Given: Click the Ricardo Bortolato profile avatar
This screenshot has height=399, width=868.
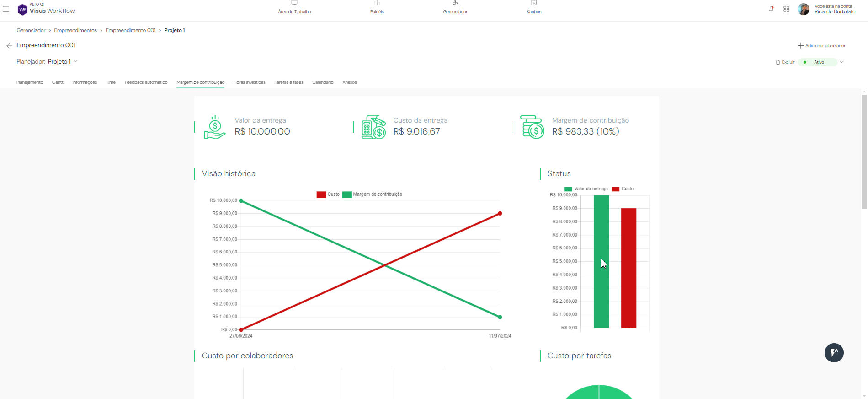Looking at the screenshot, I should coord(804,9).
